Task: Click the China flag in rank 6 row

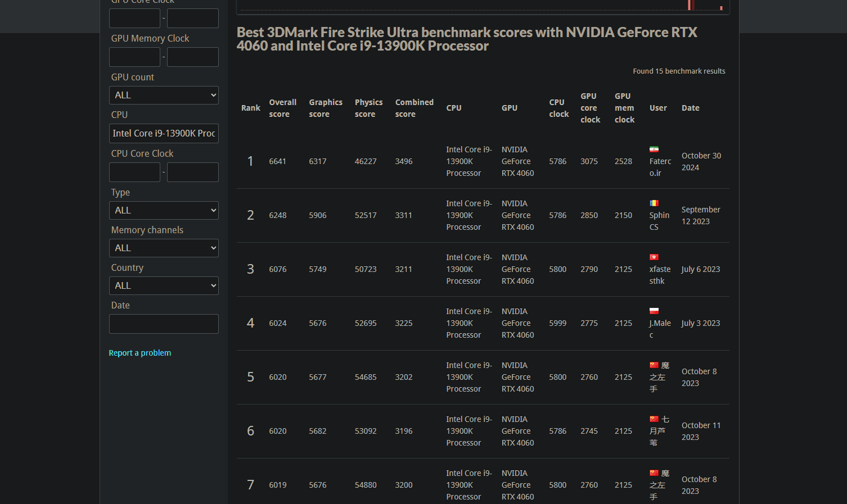Action: (x=654, y=419)
